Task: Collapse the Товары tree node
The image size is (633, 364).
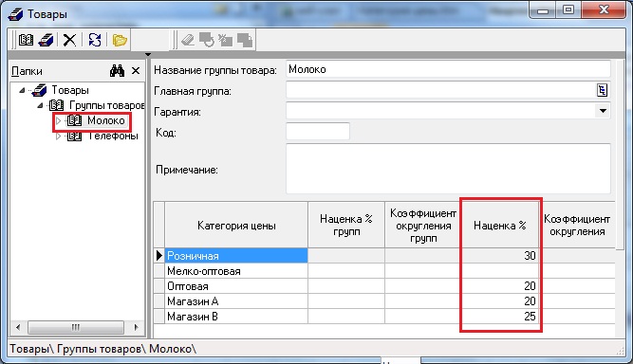Action: (x=22, y=90)
